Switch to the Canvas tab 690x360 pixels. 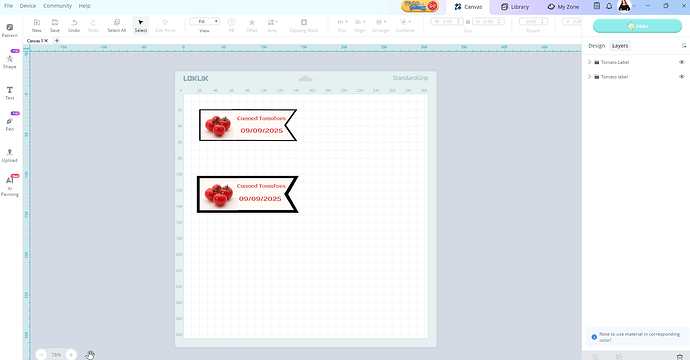coord(468,7)
